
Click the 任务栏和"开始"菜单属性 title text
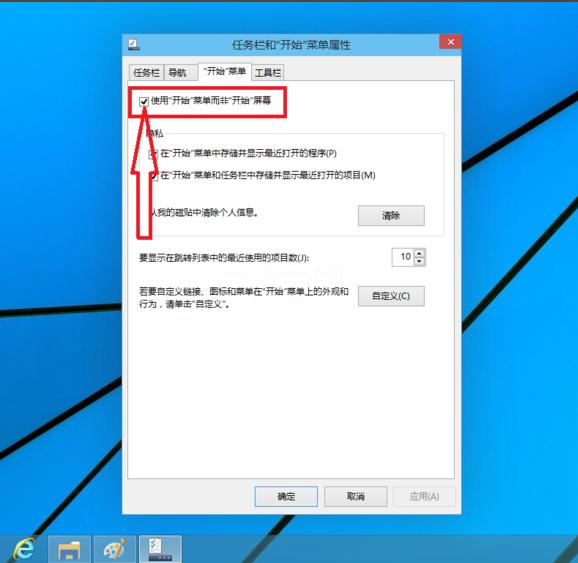291,45
